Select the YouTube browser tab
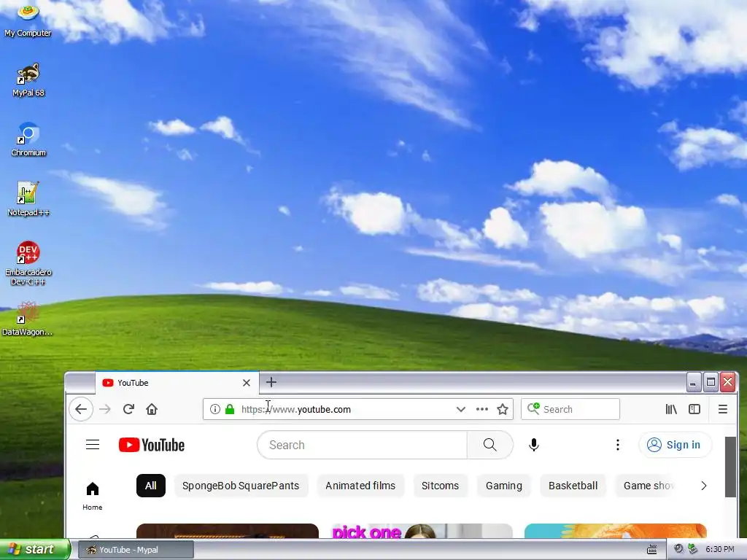The image size is (747, 560). point(177,382)
